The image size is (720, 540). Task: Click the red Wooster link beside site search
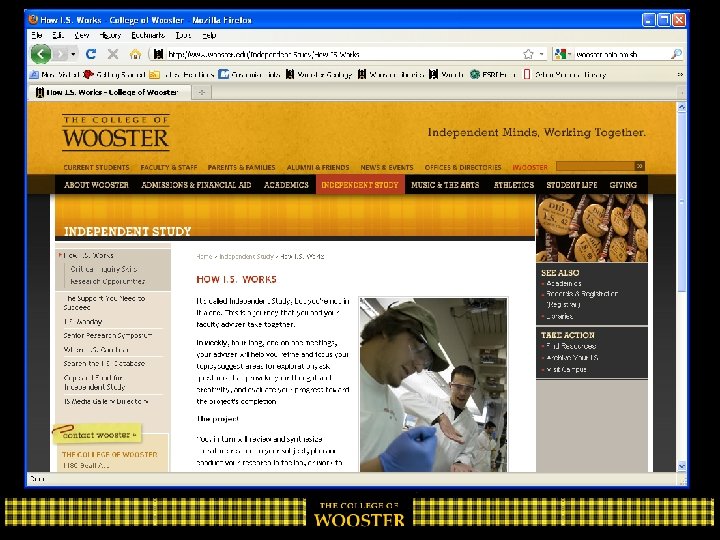(530, 168)
